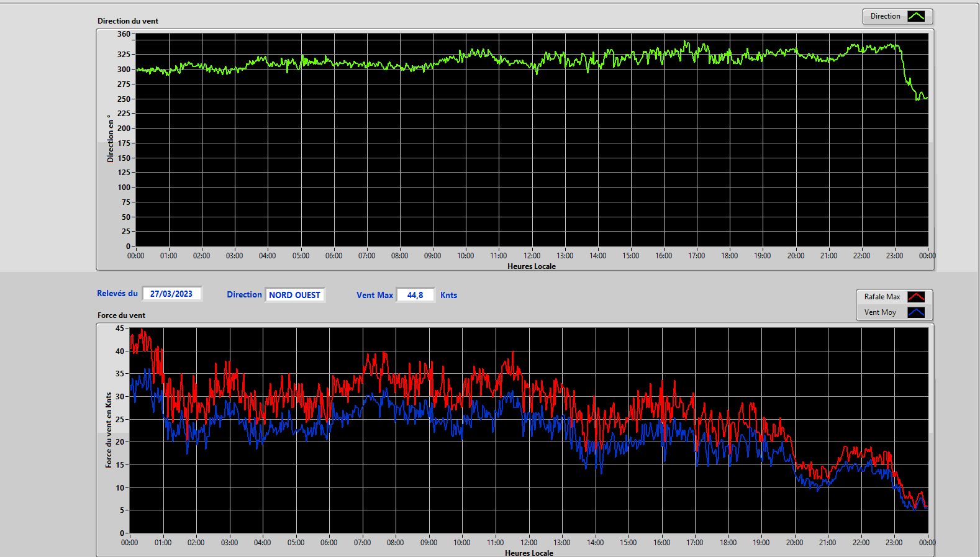The width and height of the screenshot is (980, 557).
Task: Click the Force du vent en Knts axis title
Action: pyautogui.click(x=109, y=430)
